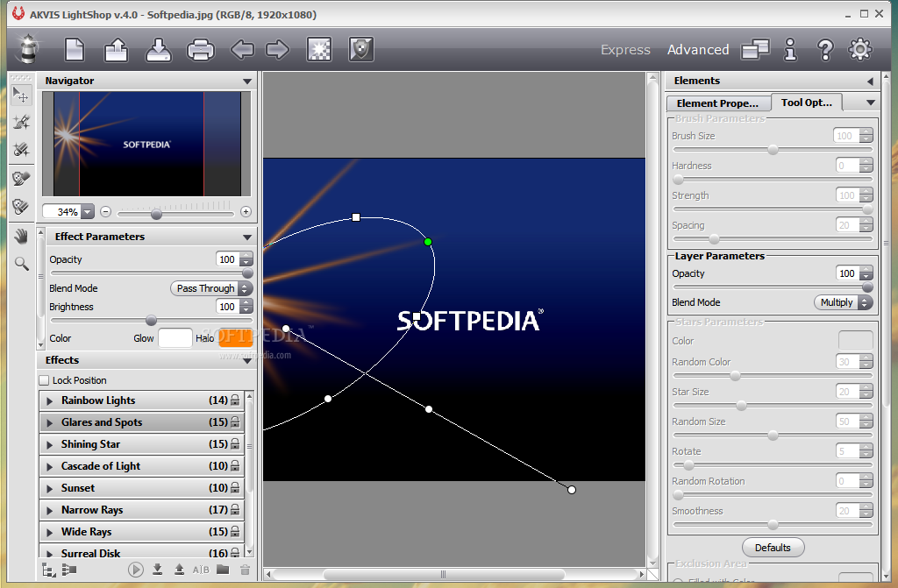Click the green control point on curve
The height and width of the screenshot is (588, 898).
click(428, 242)
